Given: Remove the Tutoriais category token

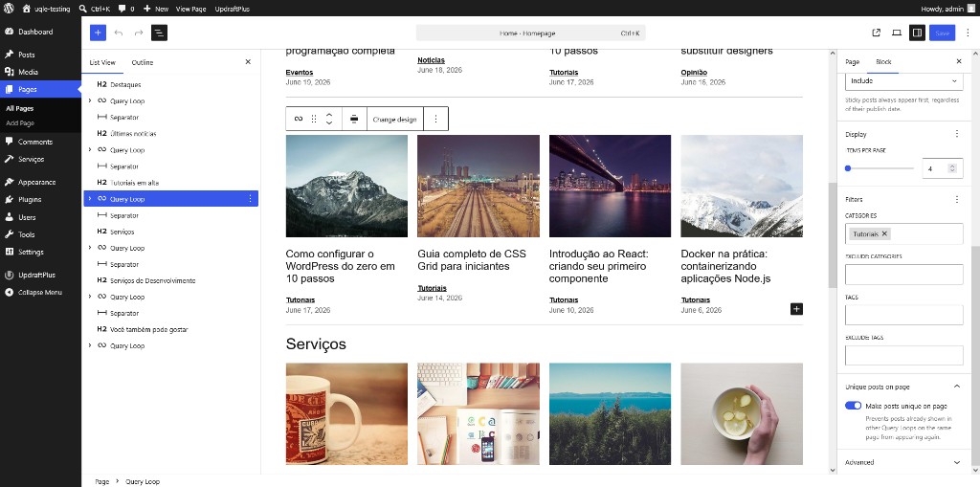Looking at the screenshot, I should pyautogui.click(x=884, y=233).
